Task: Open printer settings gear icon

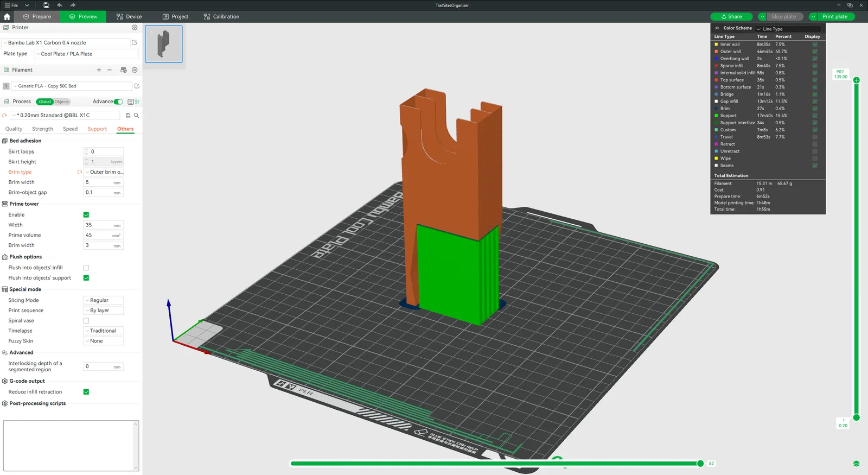Action: [135, 28]
